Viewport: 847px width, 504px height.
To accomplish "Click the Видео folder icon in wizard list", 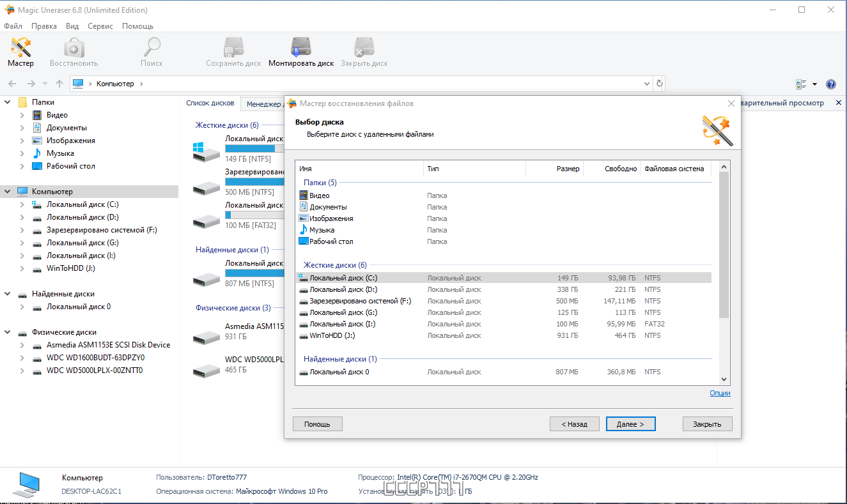I will [x=304, y=195].
